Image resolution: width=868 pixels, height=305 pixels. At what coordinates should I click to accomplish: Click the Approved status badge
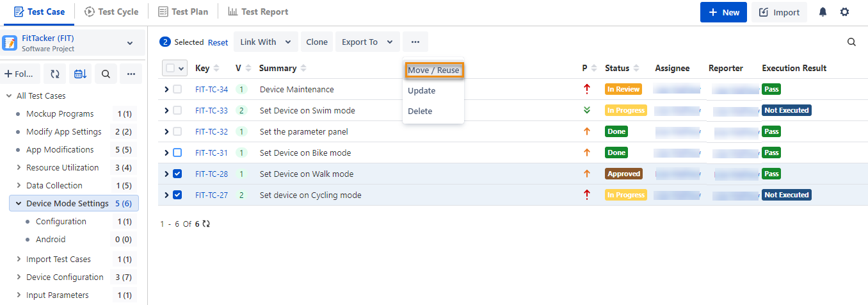click(x=623, y=174)
